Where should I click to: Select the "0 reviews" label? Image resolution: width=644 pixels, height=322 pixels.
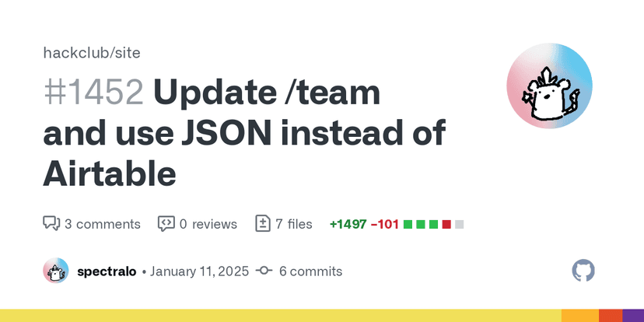[x=208, y=224]
